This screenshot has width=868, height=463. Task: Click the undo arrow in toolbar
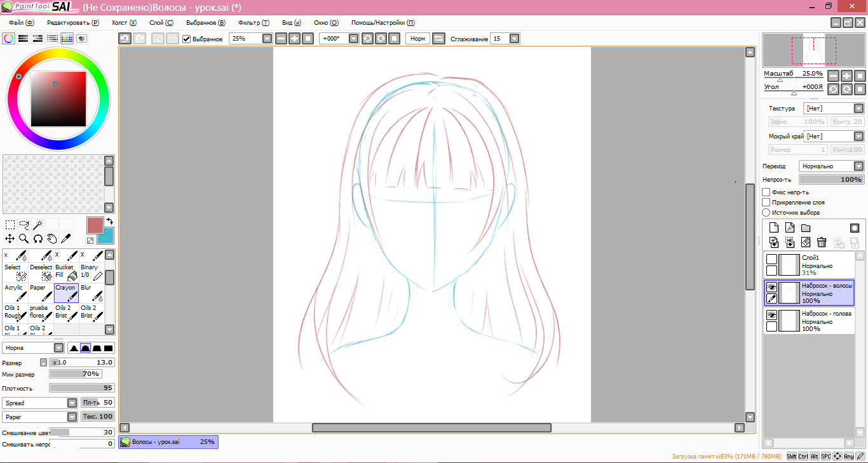[x=125, y=39]
